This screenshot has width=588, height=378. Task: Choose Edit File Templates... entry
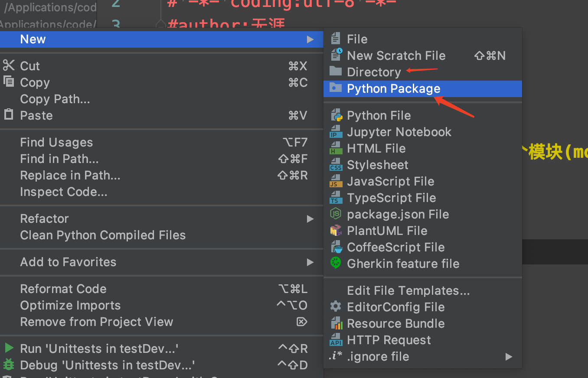click(x=408, y=291)
